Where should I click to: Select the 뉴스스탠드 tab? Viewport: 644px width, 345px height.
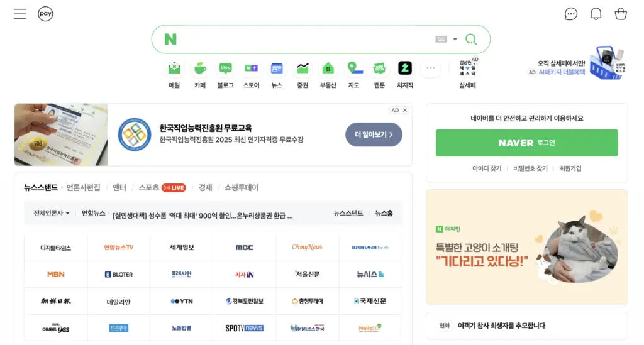tap(41, 187)
